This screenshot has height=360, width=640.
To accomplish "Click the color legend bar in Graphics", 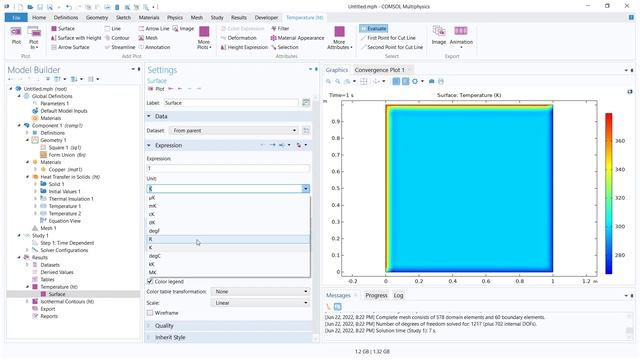I will (x=609, y=193).
